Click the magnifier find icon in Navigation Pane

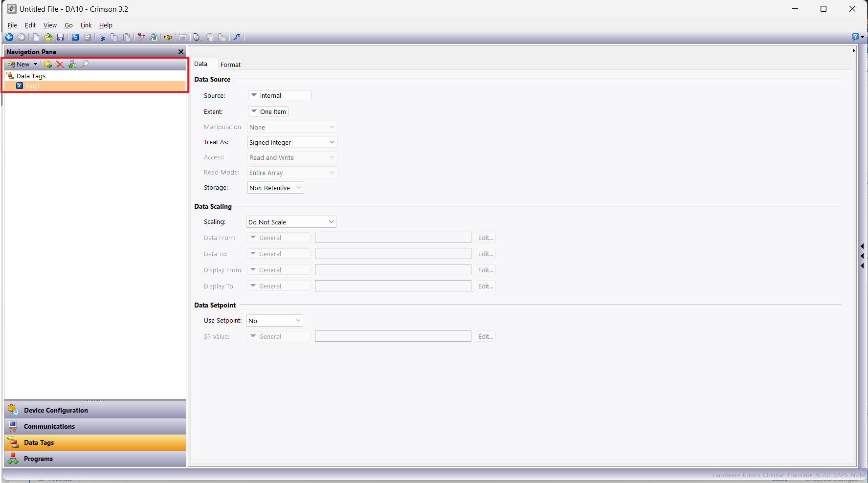[85, 64]
